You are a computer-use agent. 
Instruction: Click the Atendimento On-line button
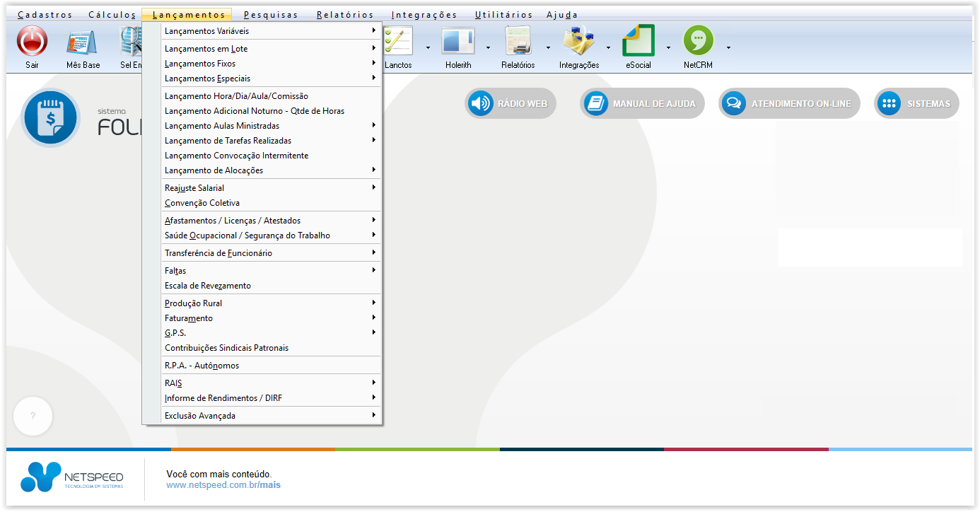tap(789, 103)
